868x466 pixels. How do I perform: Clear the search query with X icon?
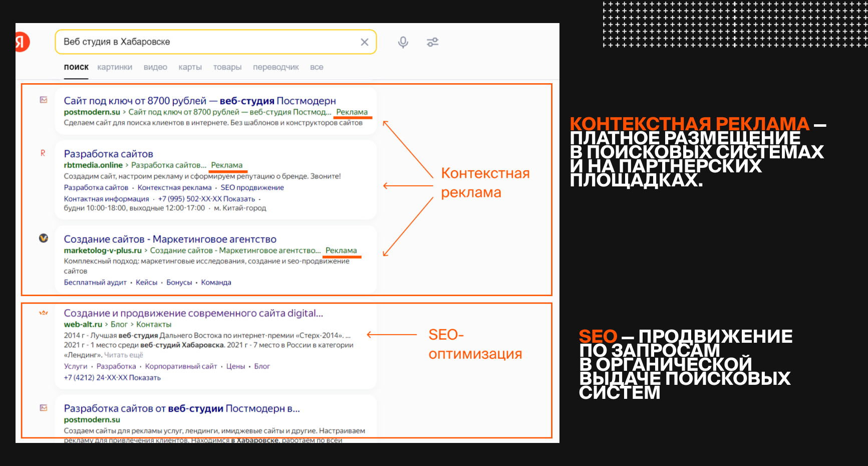tap(365, 42)
